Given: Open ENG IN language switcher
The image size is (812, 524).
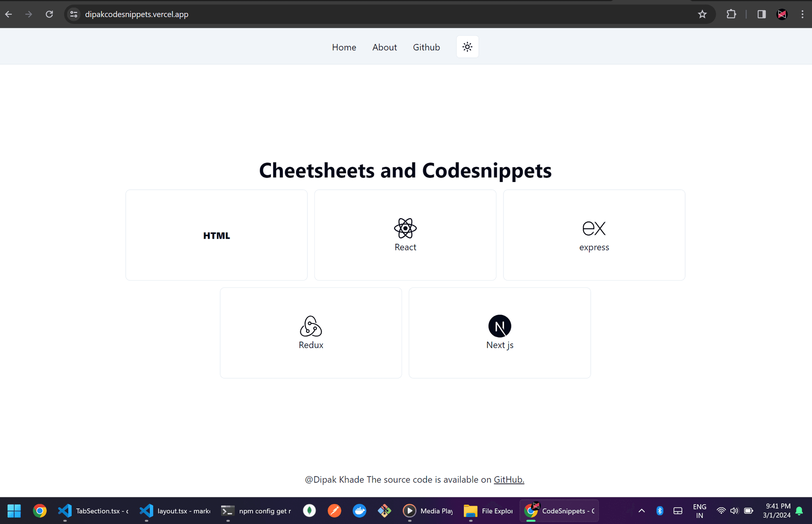Looking at the screenshot, I should [699, 511].
